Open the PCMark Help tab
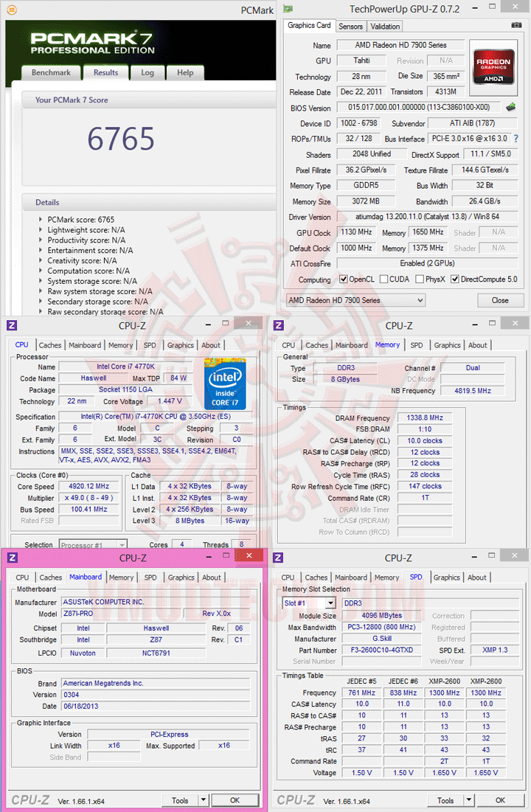This screenshot has height=812, width=531. (185, 73)
